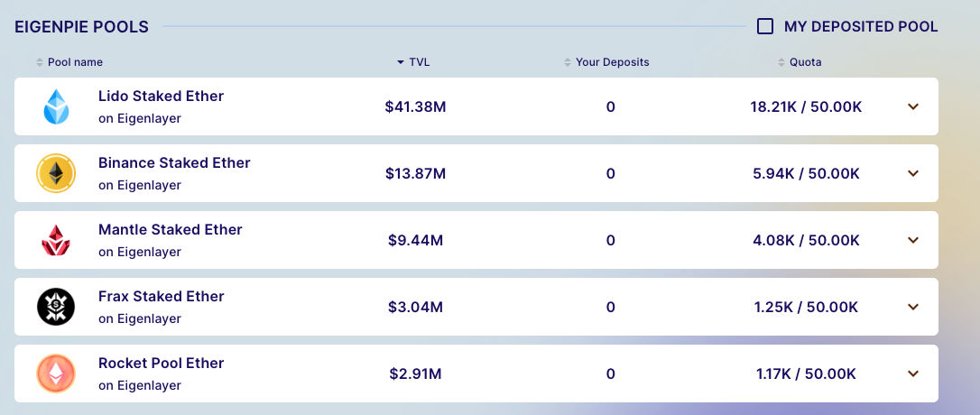Select the Rocket Pool Ether pool name

[x=161, y=364]
